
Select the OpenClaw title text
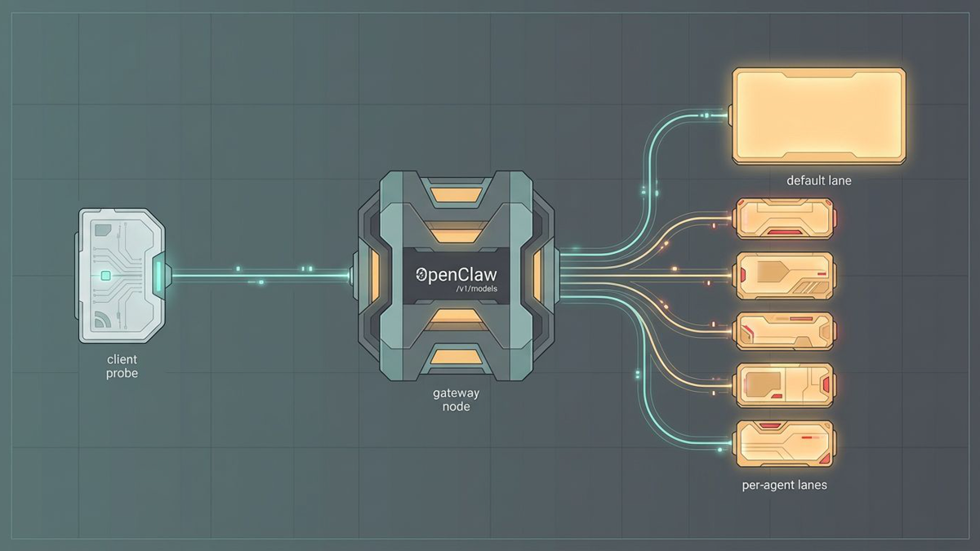[456, 275]
